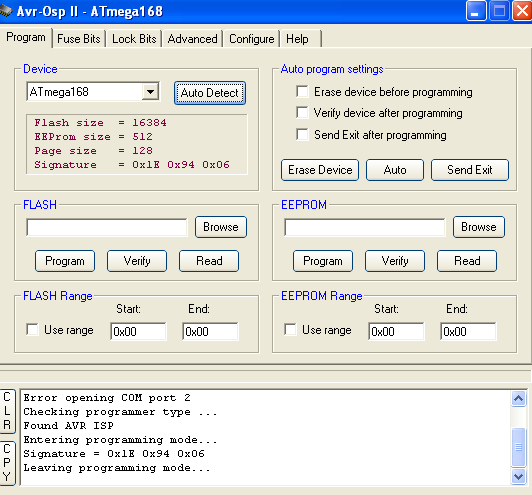Start Auto programming with the Auto button
The height and width of the screenshot is (495, 532).
click(x=395, y=170)
